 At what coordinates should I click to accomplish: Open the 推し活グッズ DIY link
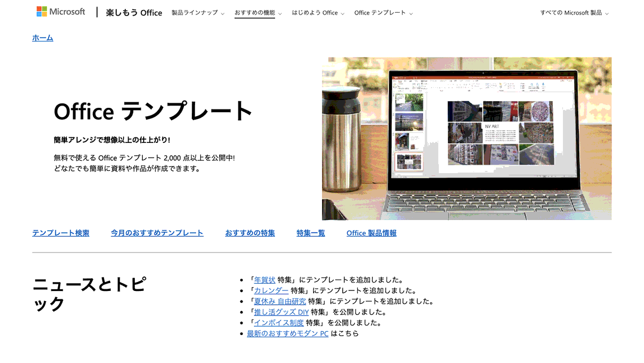pos(281,312)
